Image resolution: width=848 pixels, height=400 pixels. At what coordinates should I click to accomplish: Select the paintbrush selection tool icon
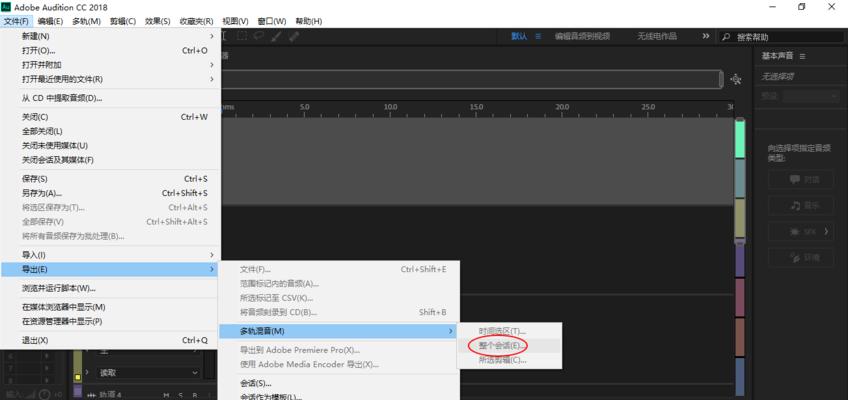(x=276, y=36)
